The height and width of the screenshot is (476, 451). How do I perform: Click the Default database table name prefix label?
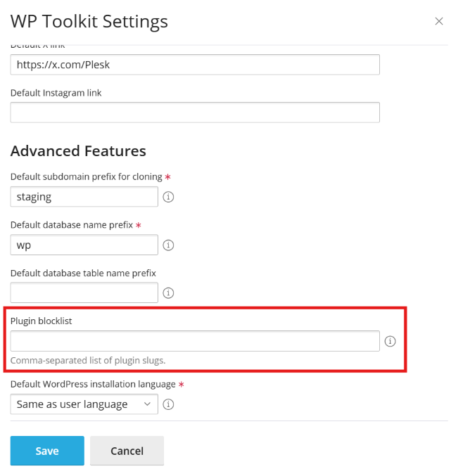pyautogui.click(x=82, y=273)
